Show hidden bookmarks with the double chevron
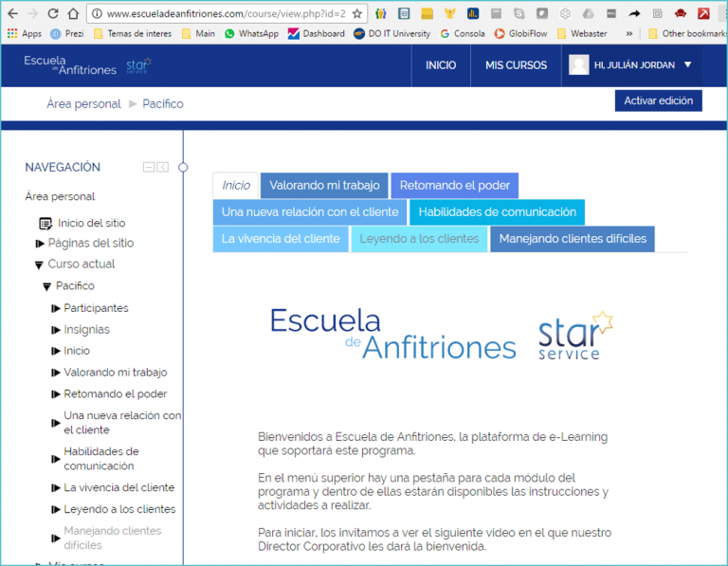Viewport: 728px width, 566px height. tap(629, 33)
